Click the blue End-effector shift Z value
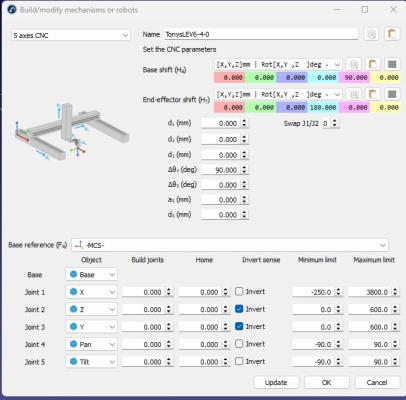Viewport: 406px width, 400px height. coord(292,108)
